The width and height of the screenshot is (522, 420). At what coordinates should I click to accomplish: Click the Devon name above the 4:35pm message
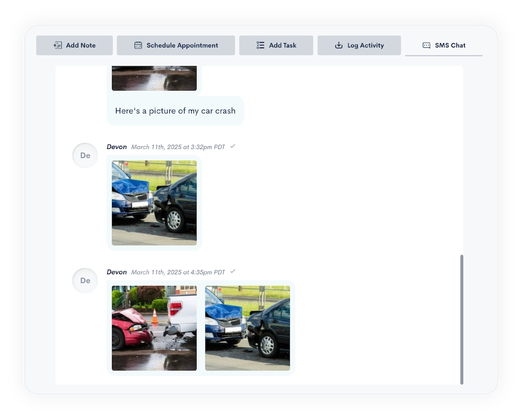[117, 272]
